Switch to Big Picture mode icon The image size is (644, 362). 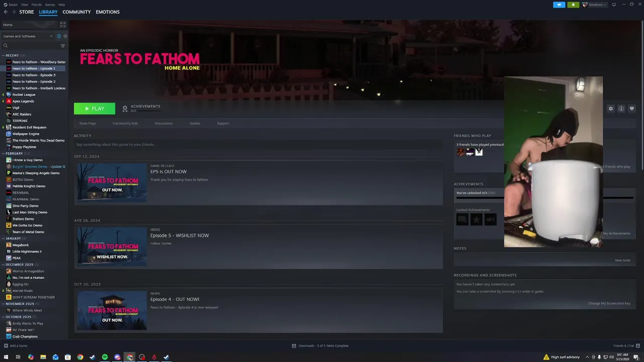[614, 5]
